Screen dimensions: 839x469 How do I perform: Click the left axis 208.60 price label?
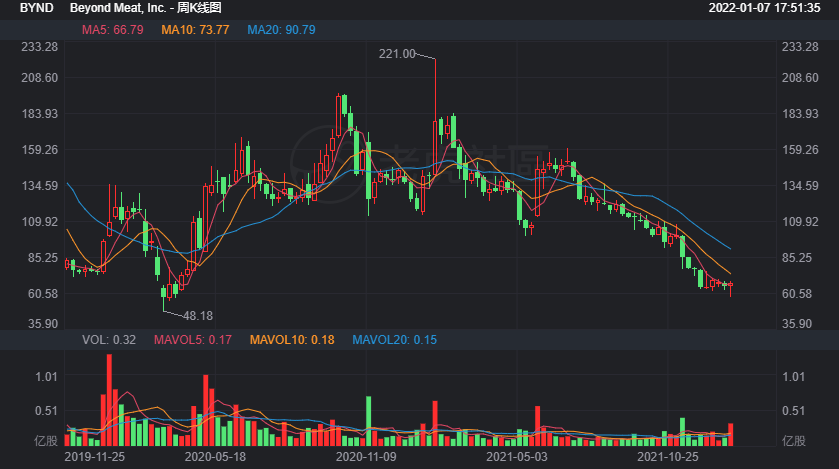coord(40,78)
